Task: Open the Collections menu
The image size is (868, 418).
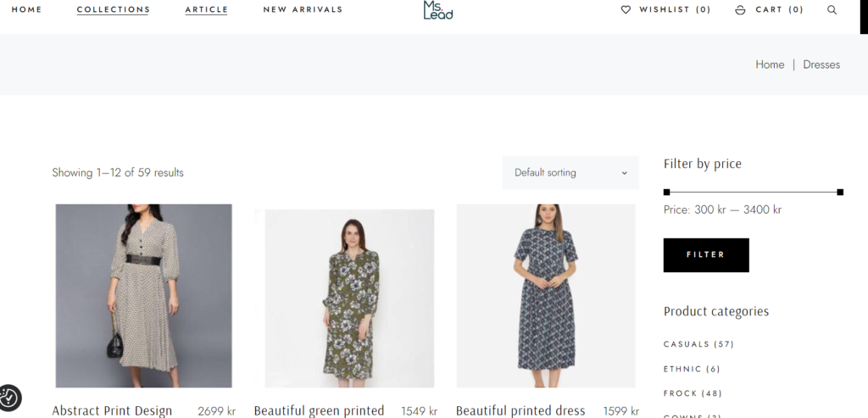Action: [x=113, y=10]
